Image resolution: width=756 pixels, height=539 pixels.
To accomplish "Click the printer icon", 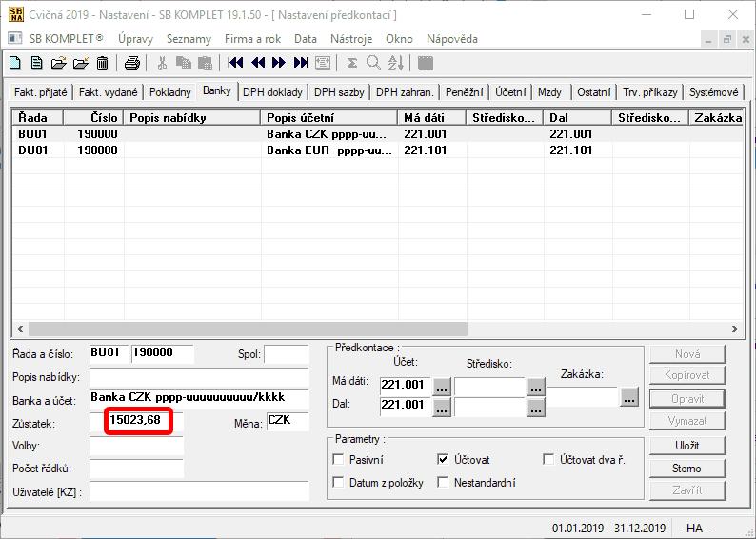I will point(132,63).
